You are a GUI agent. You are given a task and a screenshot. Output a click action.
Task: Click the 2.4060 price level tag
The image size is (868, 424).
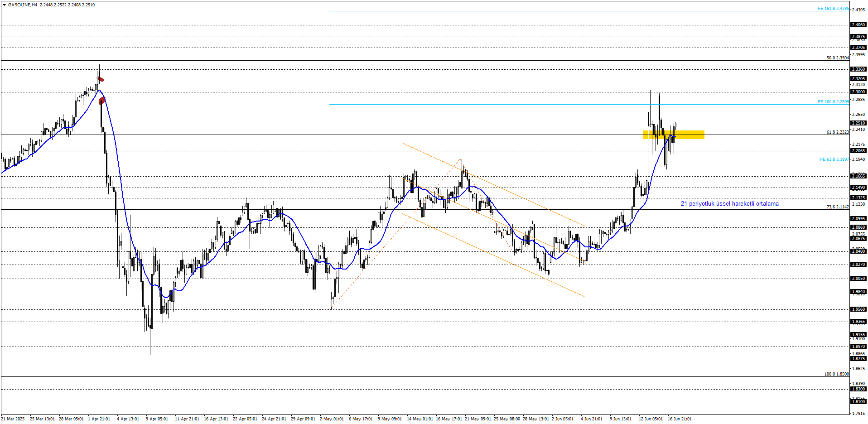coord(858,25)
